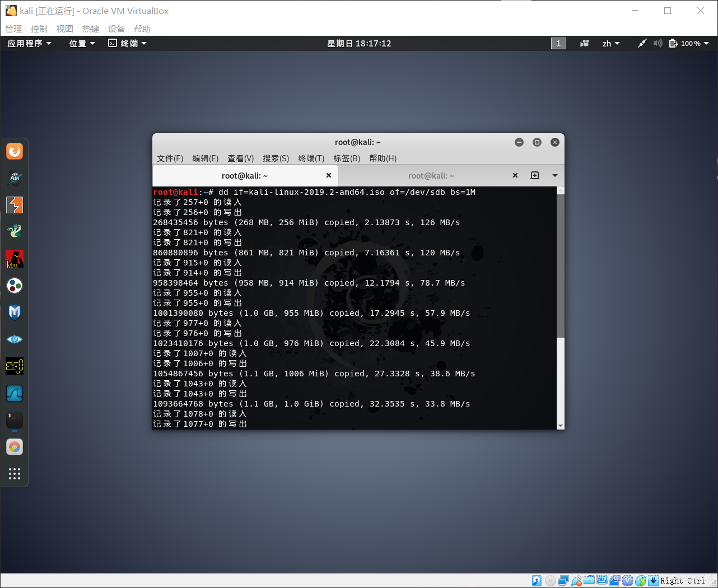This screenshot has height=588, width=718.
Task: Select workspace indicator 1 in top bar
Action: click(558, 43)
